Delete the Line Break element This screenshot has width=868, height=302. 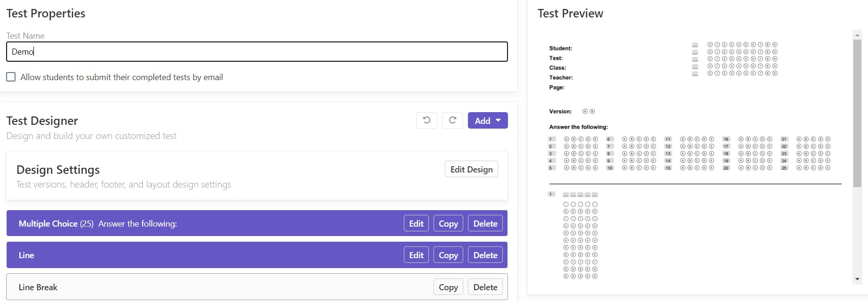485,287
